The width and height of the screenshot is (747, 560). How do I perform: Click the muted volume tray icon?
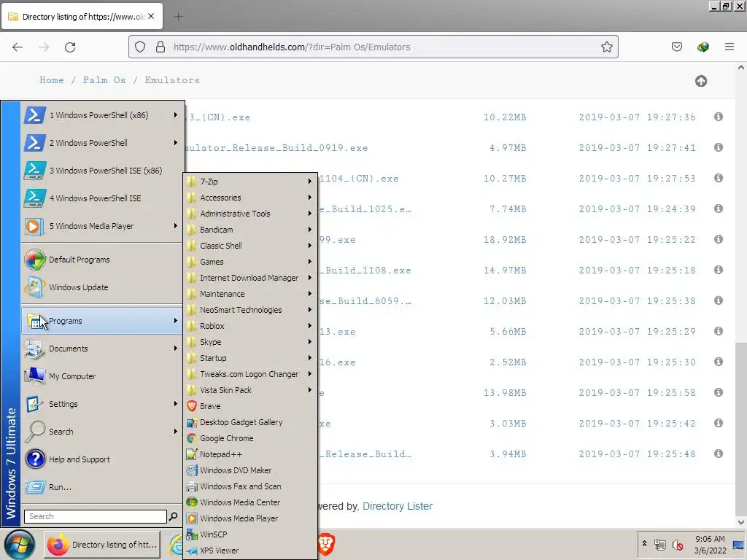pyautogui.click(x=677, y=544)
